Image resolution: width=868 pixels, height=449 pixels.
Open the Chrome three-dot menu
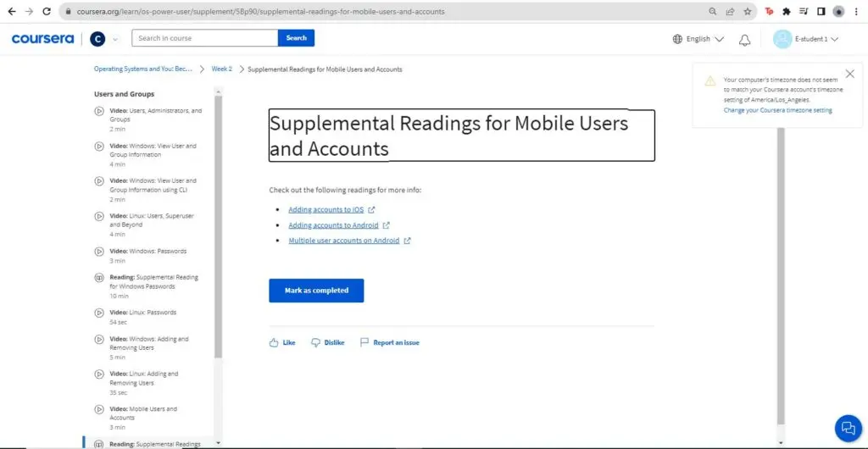pyautogui.click(x=856, y=11)
